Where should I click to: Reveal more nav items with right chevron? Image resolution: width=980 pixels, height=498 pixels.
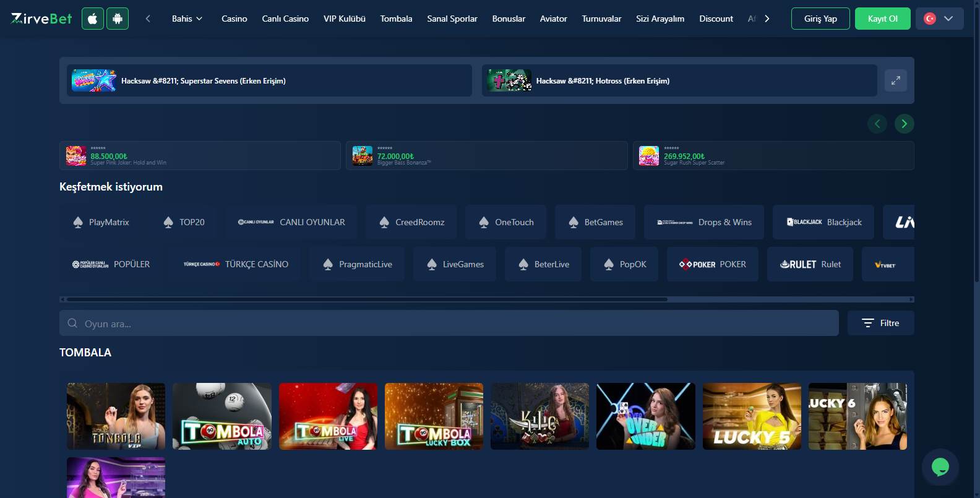(x=767, y=19)
